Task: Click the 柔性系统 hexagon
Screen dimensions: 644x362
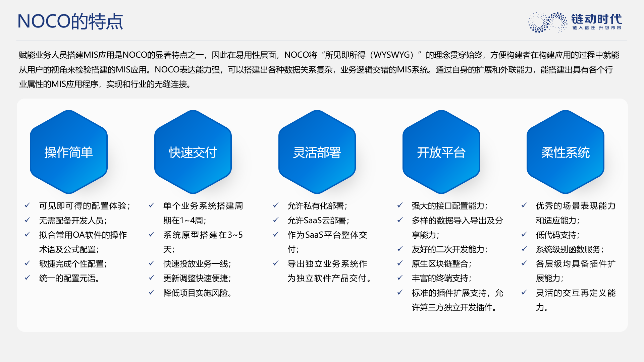Action: [566, 152]
